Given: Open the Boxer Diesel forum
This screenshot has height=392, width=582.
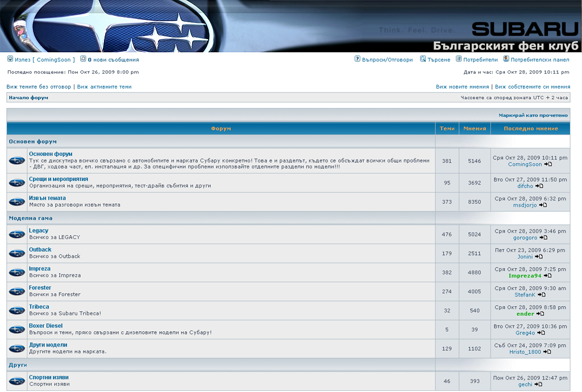Looking at the screenshot, I should 45,326.
